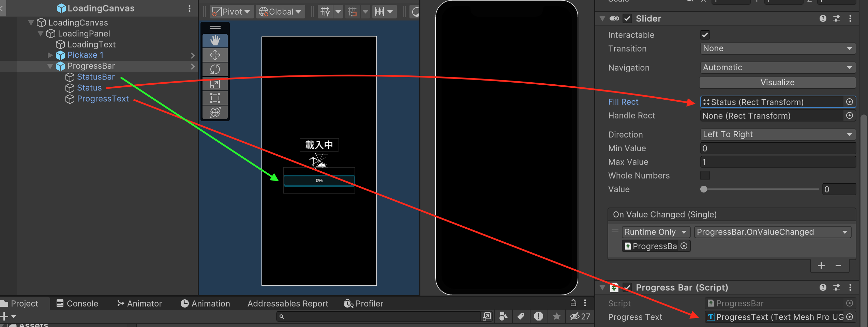This screenshot has height=327, width=868.
Task: Open the Fill Rect object picker
Action: pyautogui.click(x=850, y=102)
